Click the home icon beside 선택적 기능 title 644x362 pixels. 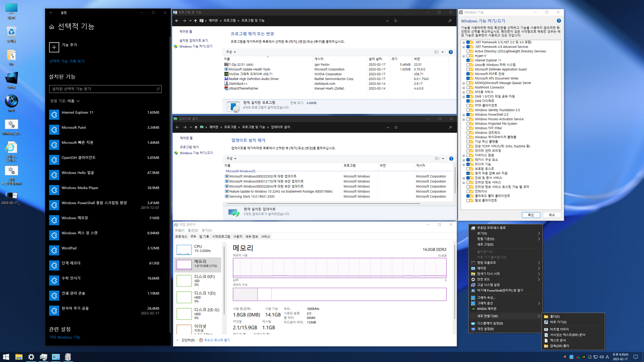click(51, 27)
